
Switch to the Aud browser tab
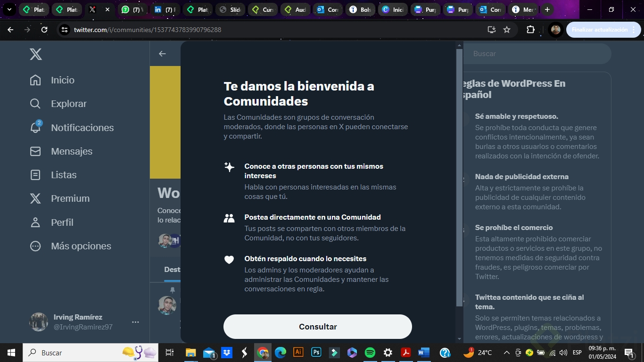tap(295, 9)
